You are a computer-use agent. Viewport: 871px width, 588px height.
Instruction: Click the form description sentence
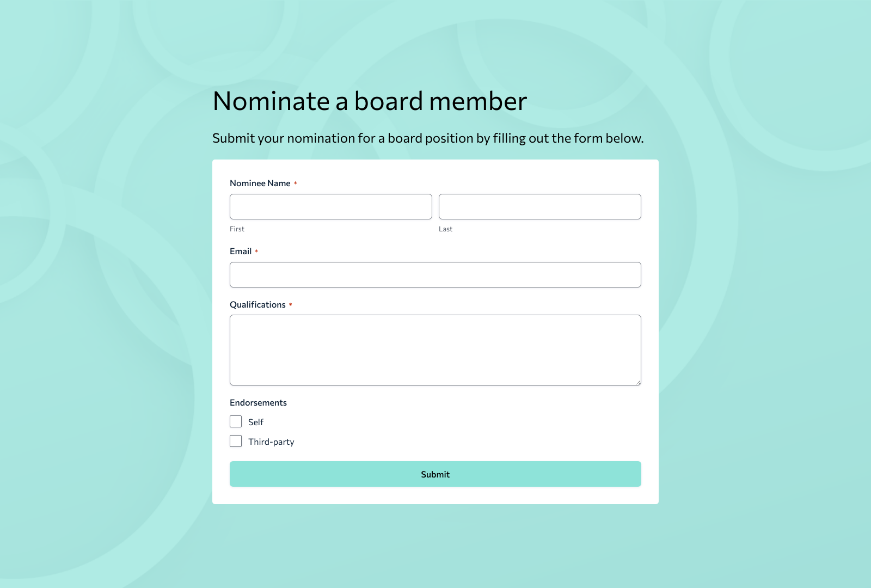[x=428, y=138]
